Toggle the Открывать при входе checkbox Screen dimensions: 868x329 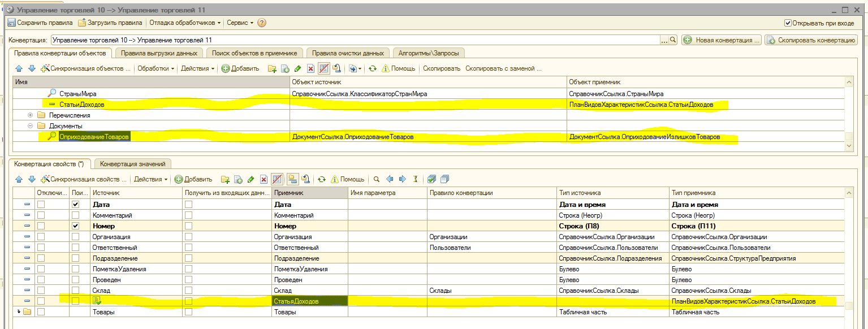[788, 23]
